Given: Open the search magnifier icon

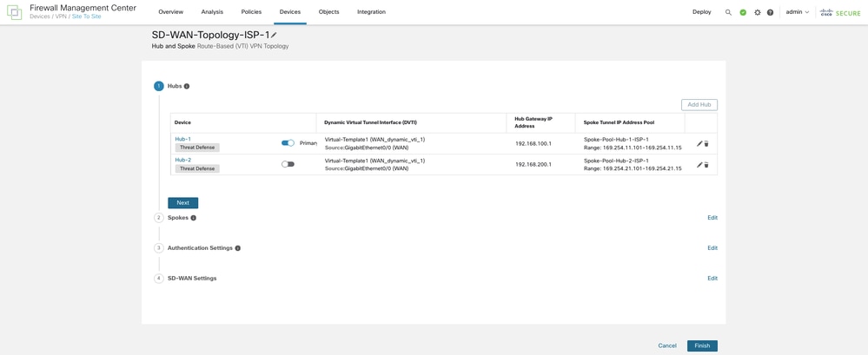Looking at the screenshot, I should click(x=728, y=12).
